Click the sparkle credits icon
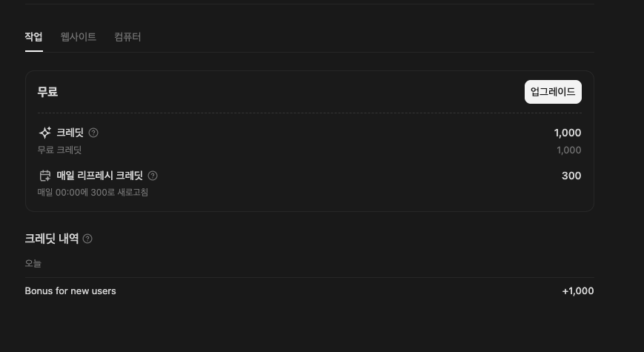The height and width of the screenshot is (352, 644). (x=44, y=132)
